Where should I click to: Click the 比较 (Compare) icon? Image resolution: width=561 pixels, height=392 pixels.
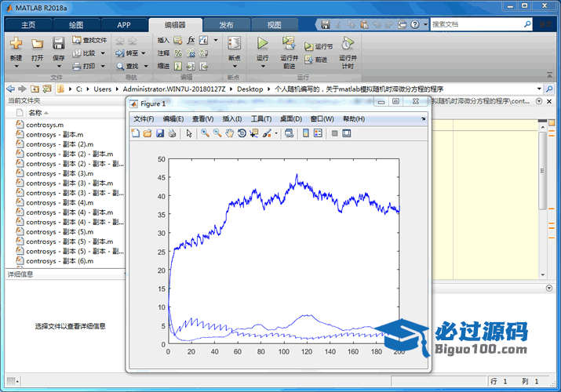point(77,53)
